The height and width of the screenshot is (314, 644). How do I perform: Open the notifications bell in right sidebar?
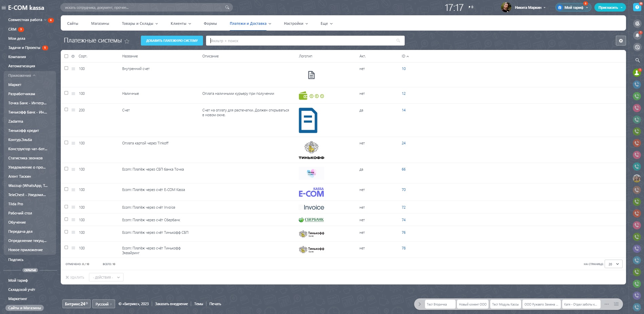[x=637, y=35]
